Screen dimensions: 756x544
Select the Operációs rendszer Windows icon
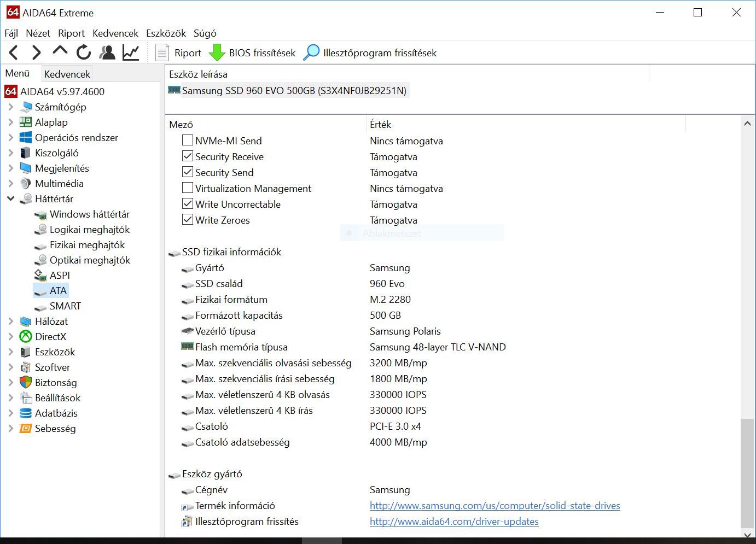[26, 137]
